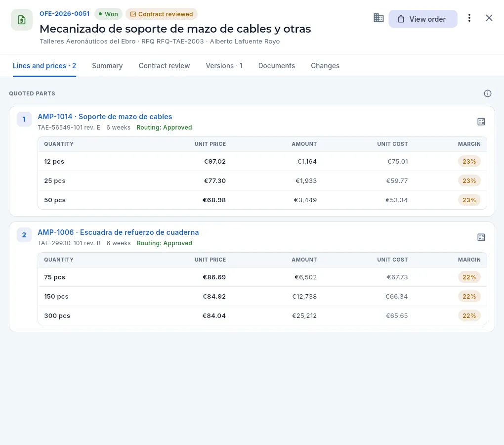This screenshot has height=445, width=504.
Task: Click the 23% margin badge for 12 pcs
Action: coord(469,161)
